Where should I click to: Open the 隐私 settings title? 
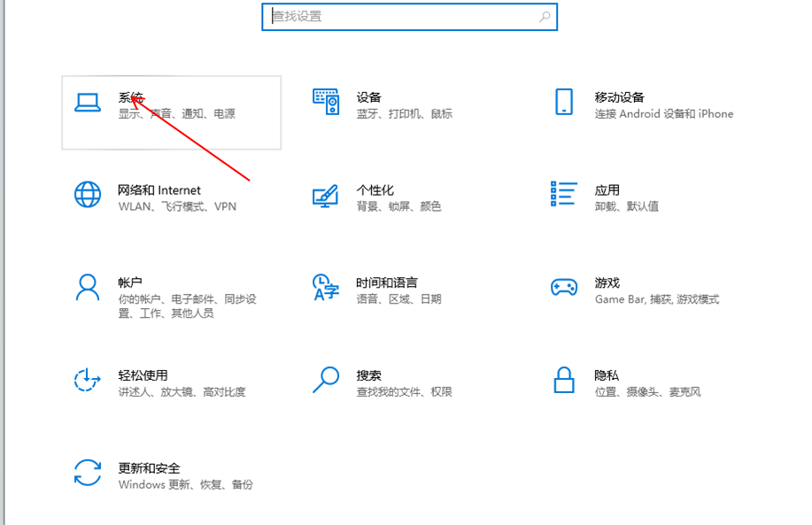[x=607, y=375]
